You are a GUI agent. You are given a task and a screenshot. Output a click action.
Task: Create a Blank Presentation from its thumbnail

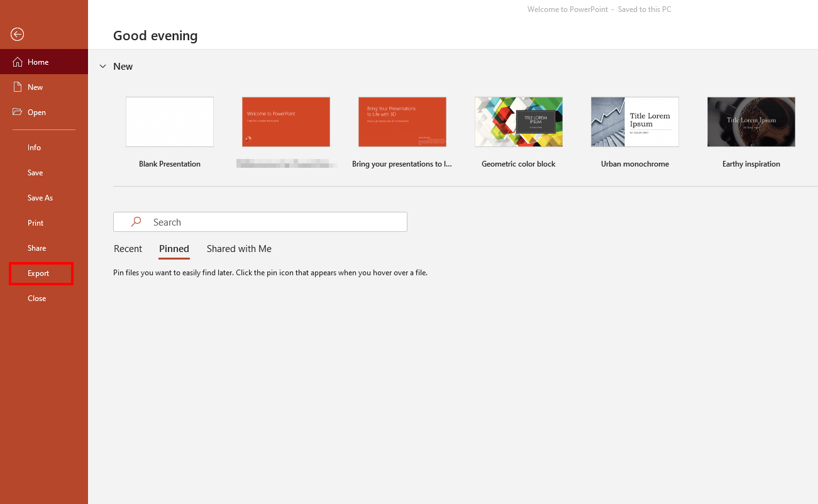coord(170,122)
